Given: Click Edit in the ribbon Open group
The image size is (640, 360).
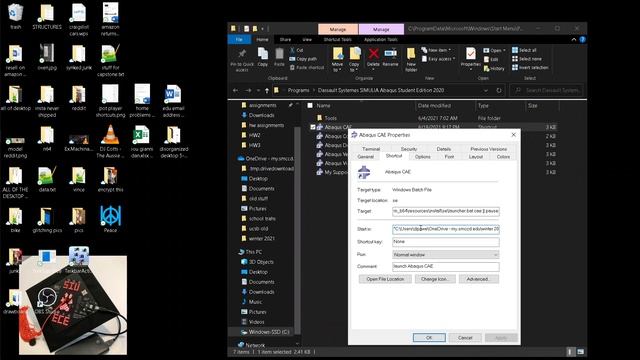Looking at the screenshot, I should [x=491, y=60].
